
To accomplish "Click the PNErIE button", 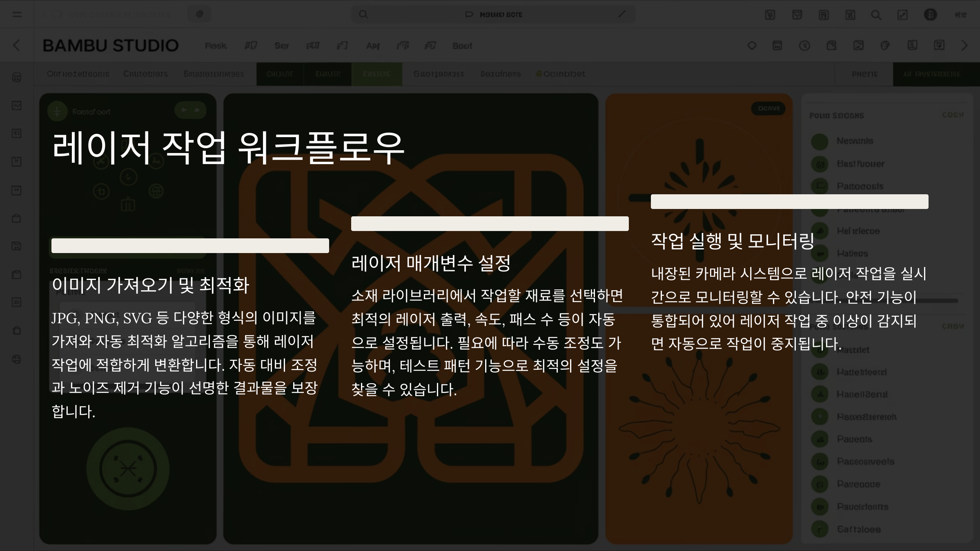I will point(864,74).
